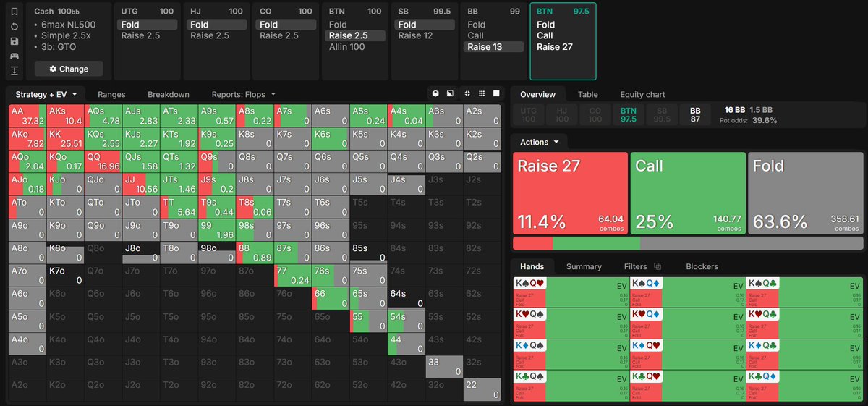Click the green Call 25% action box
This screenshot has width=868, height=406.
point(688,193)
